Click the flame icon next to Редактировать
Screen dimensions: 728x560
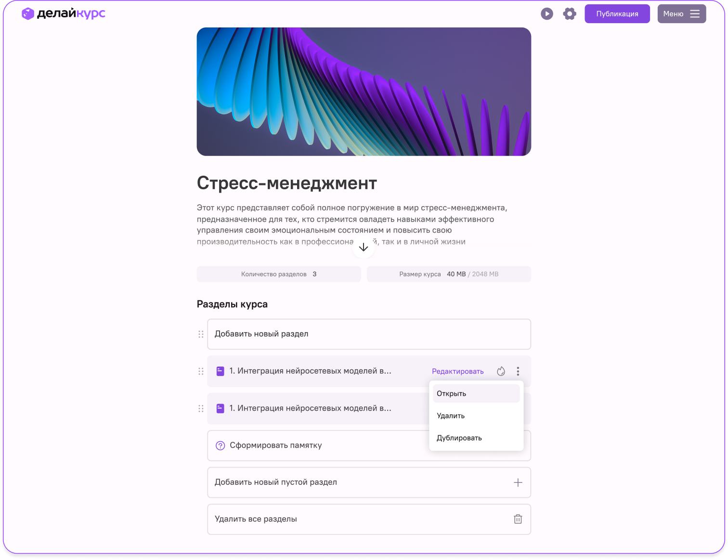tap(501, 371)
